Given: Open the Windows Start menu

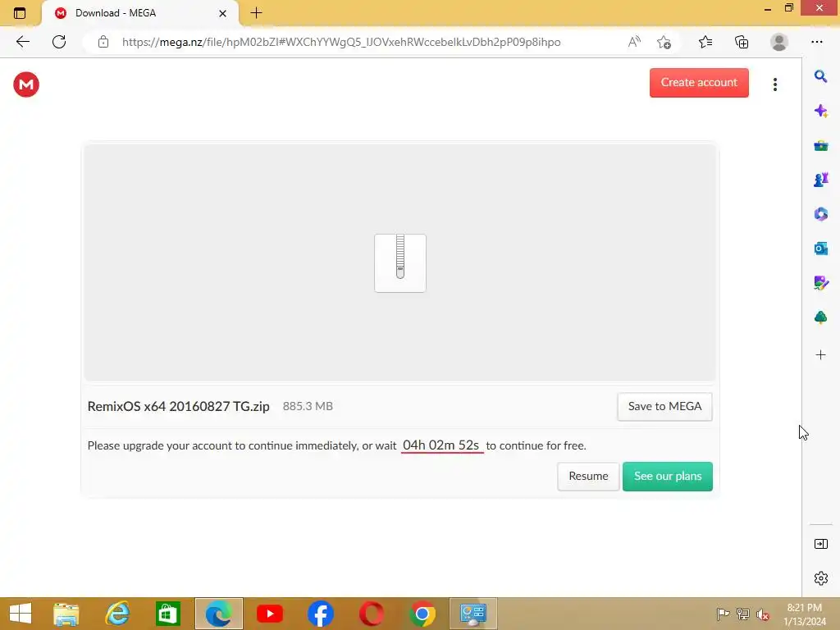Looking at the screenshot, I should (21, 614).
